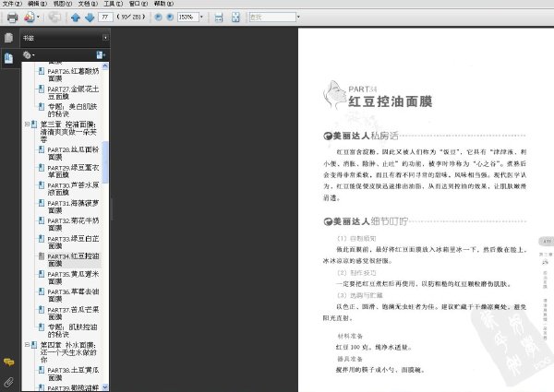
Task: Select bookmark PART29 绿豆薰衣草面膜
Action: (x=73, y=172)
